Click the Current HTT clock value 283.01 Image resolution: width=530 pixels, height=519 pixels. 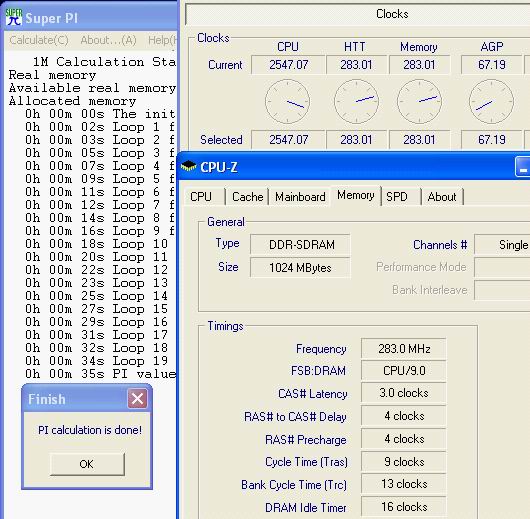click(356, 65)
